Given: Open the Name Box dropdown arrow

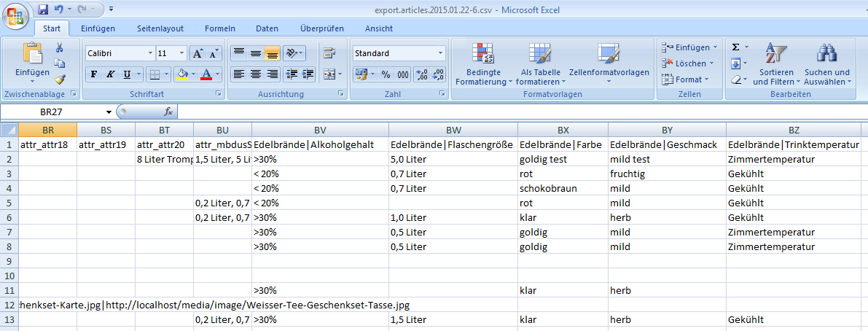Looking at the screenshot, I should pyautogui.click(x=109, y=112).
